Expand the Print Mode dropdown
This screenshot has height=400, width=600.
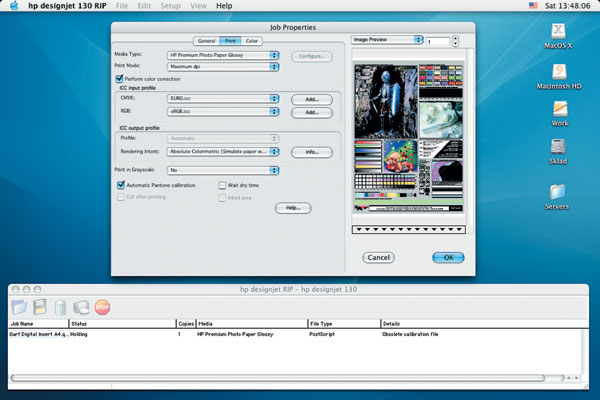222,67
